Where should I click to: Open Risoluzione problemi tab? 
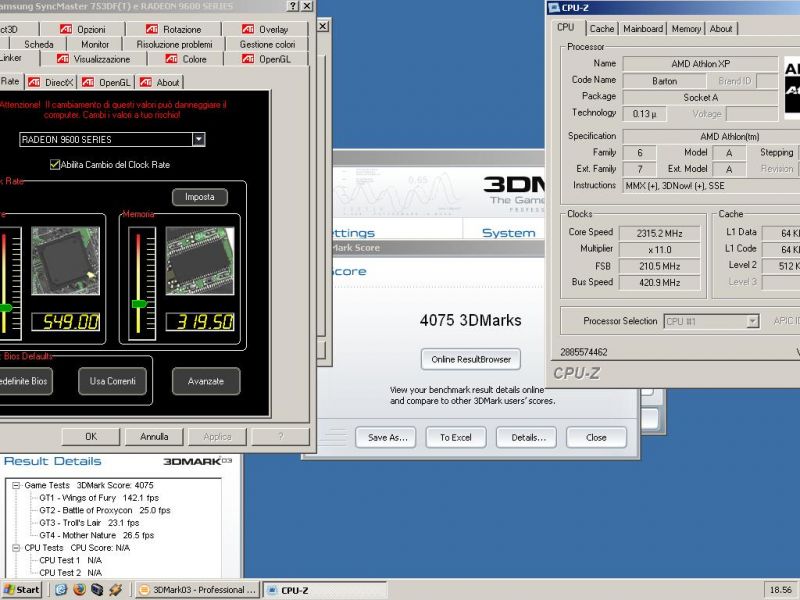click(x=174, y=44)
